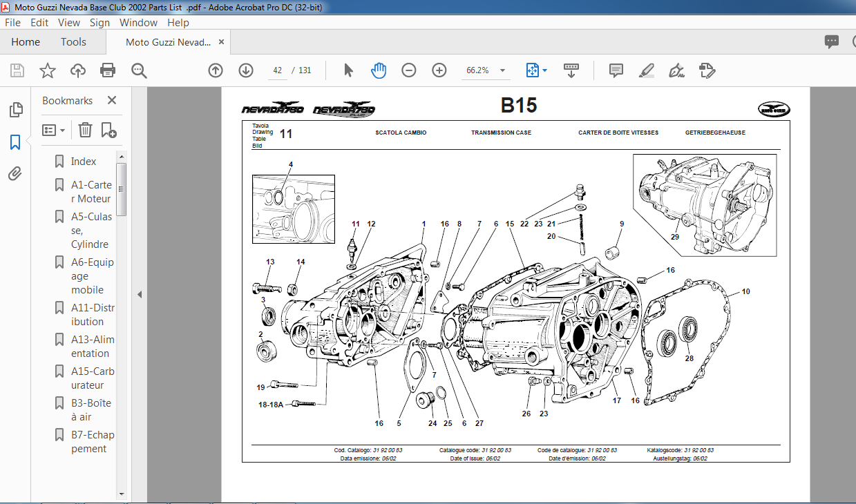The height and width of the screenshot is (504, 856).
Task: Open the A6-Equipage mobile bookmark
Action: [x=92, y=276]
